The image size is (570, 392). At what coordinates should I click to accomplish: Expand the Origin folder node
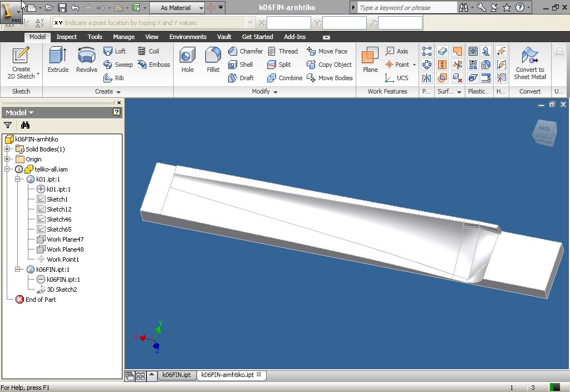7,159
